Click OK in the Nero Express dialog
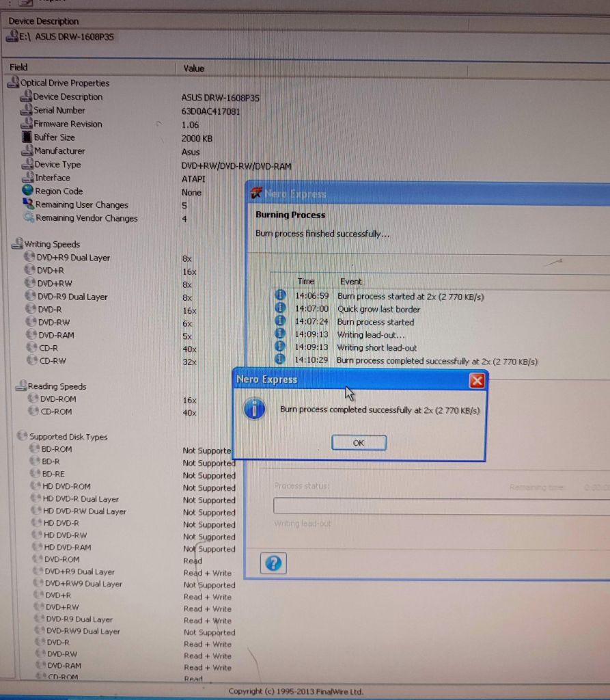The image size is (610, 700). pyautogui.click(x=359, y=442)
